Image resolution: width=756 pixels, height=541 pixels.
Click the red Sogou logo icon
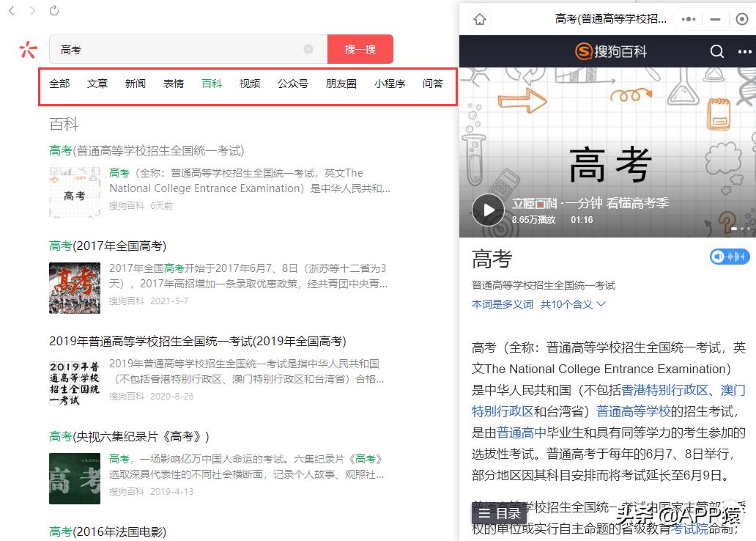coord(27,50)
